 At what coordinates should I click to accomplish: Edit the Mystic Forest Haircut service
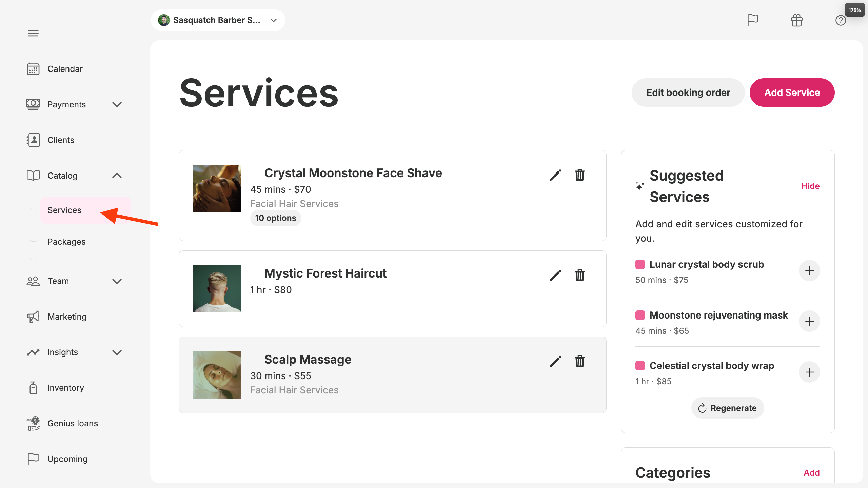(555, 276)
